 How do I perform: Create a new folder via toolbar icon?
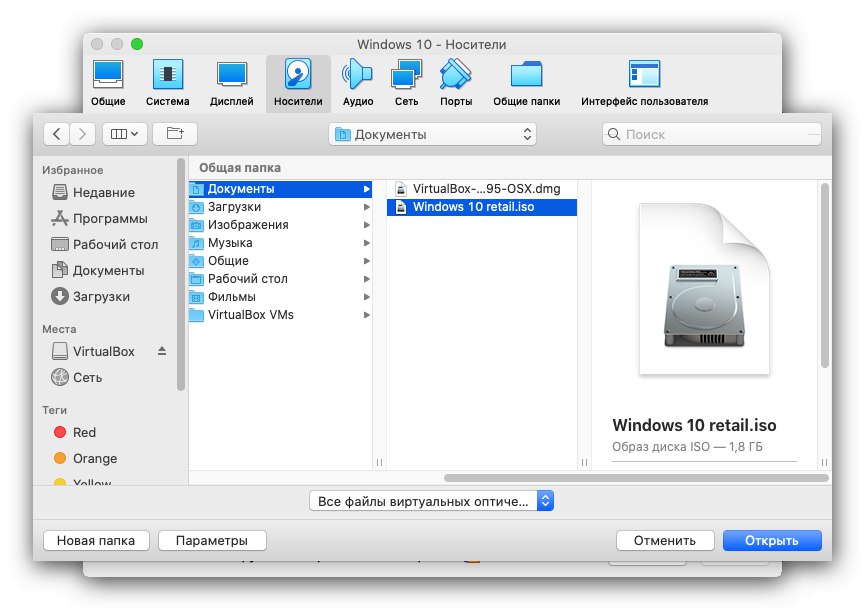[175, 134]
